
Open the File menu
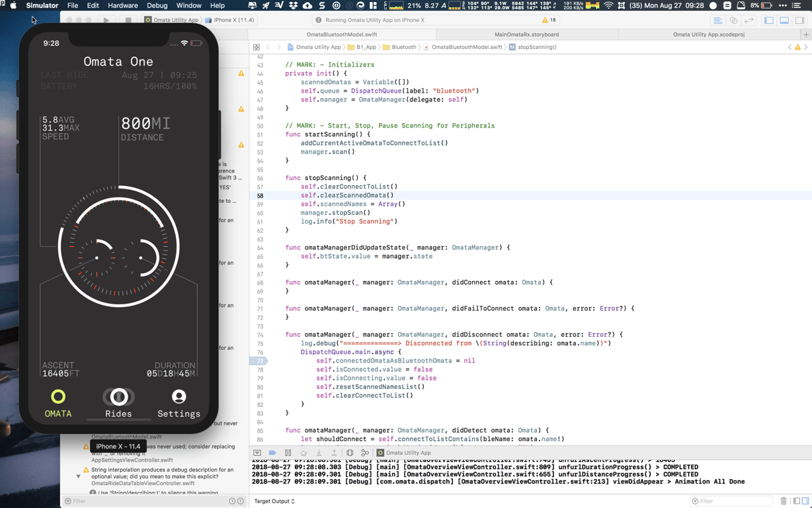pos(73,5)
